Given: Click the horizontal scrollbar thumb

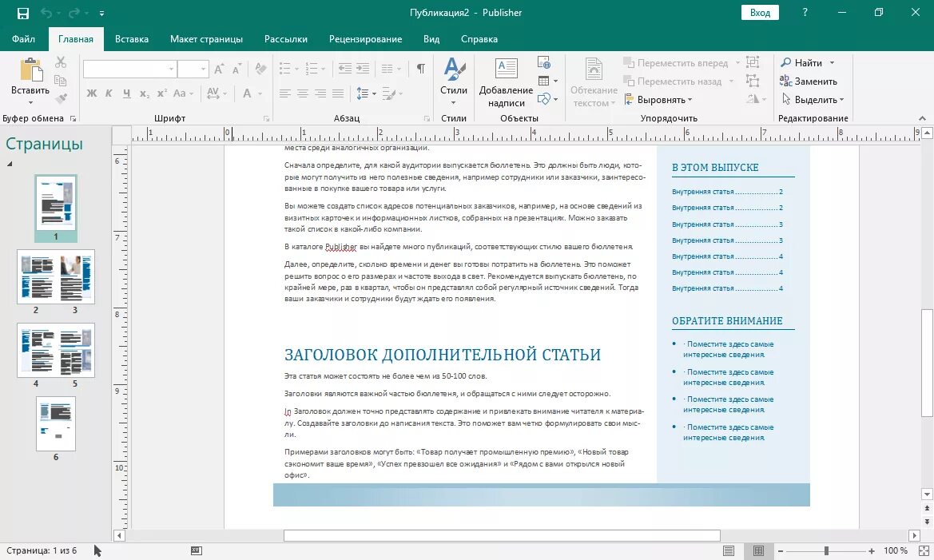Looking at the screenshot, I should 502,535.
